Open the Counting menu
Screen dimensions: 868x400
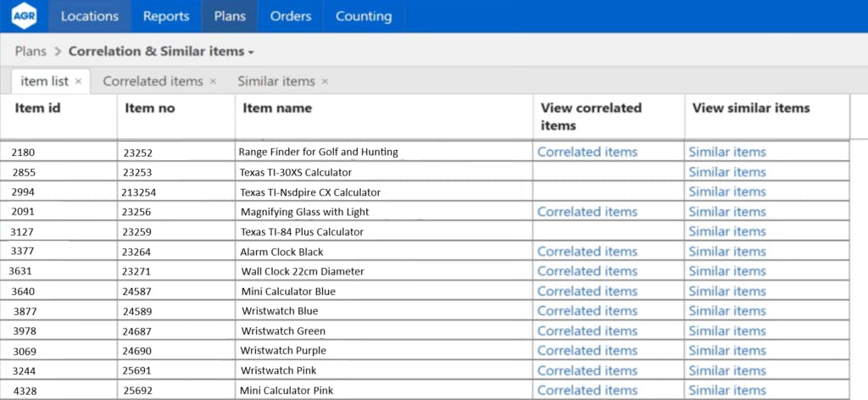pyautogui.click(x=364, y=17)
